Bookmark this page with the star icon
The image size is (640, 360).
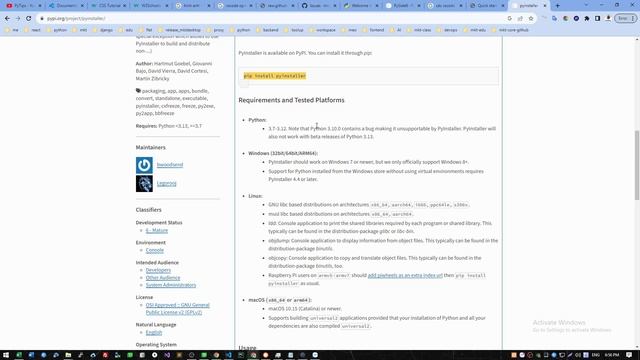coord(531,18)
